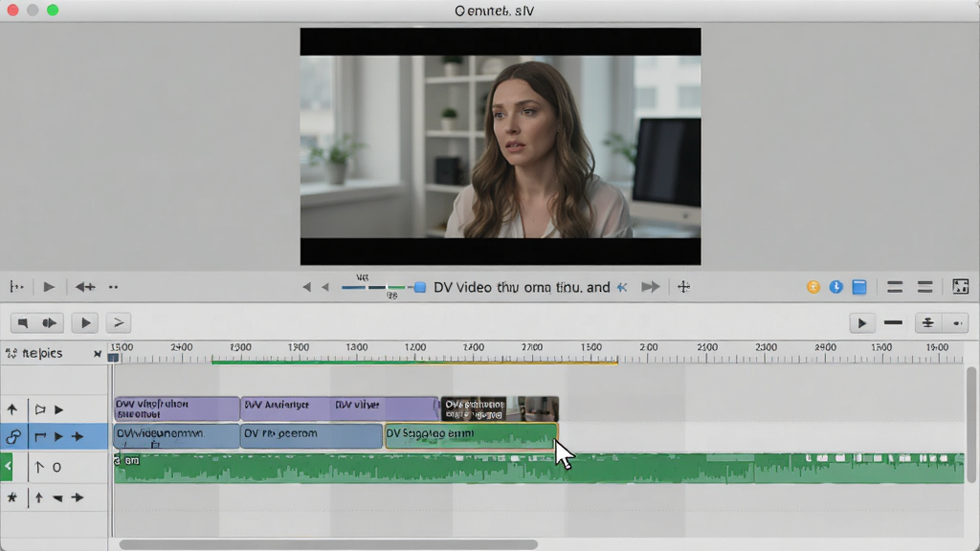Click the dark thumbnail clip on the top track
The height and width of the screenshot is (551, 980).
click(500, 408)
